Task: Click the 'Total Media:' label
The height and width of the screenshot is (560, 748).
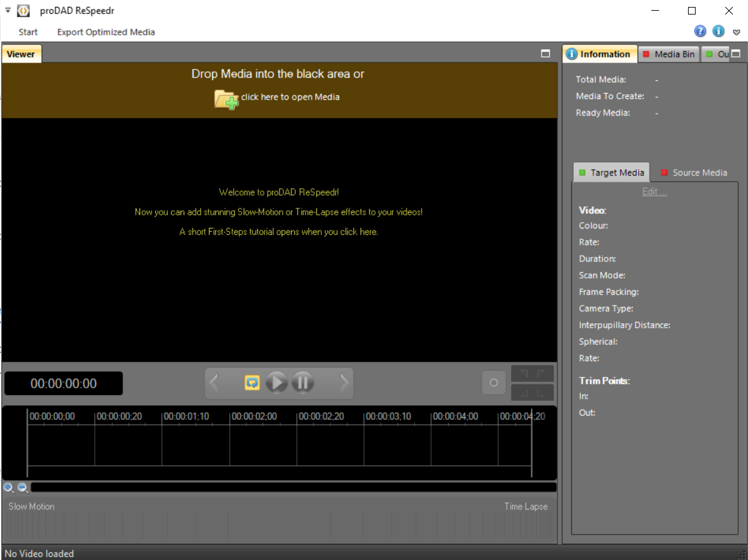Action: click(601, 80)
